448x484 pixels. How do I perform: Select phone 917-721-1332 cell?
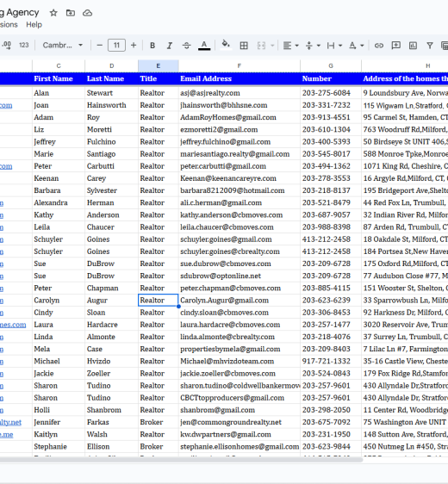(x=331, y=361)
